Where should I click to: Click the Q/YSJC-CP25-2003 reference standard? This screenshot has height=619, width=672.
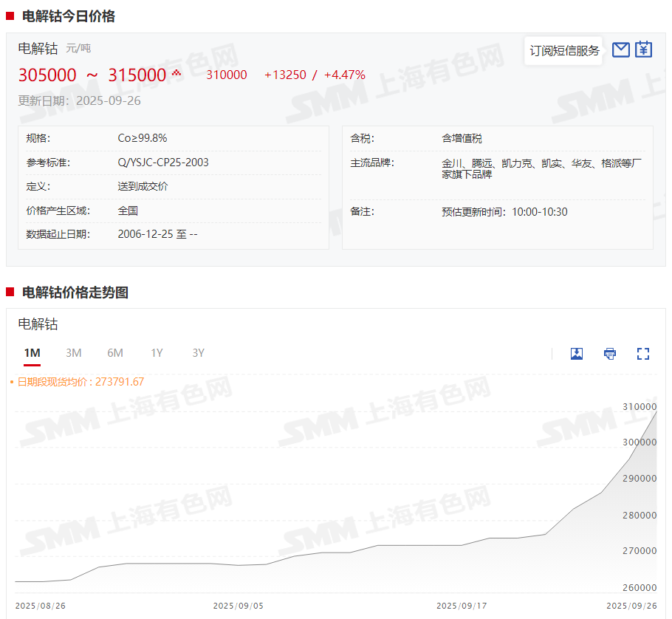(163, 163)
